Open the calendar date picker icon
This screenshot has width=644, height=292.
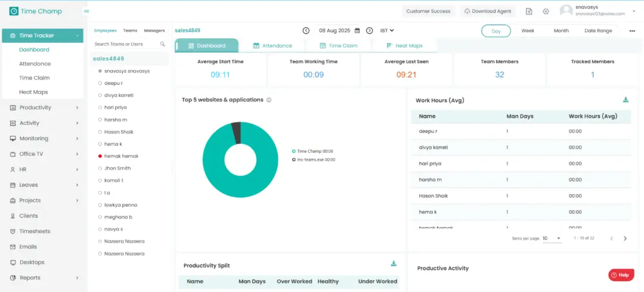[x=357, y=30]
